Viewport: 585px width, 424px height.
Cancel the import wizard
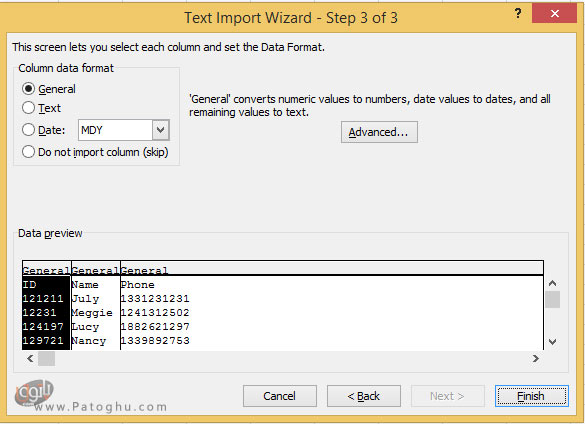point(280,396)
